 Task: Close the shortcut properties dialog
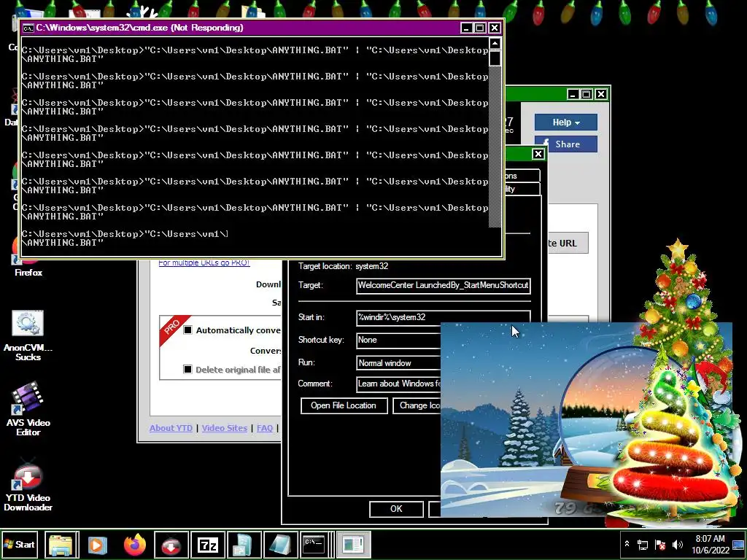coord(538,154)
